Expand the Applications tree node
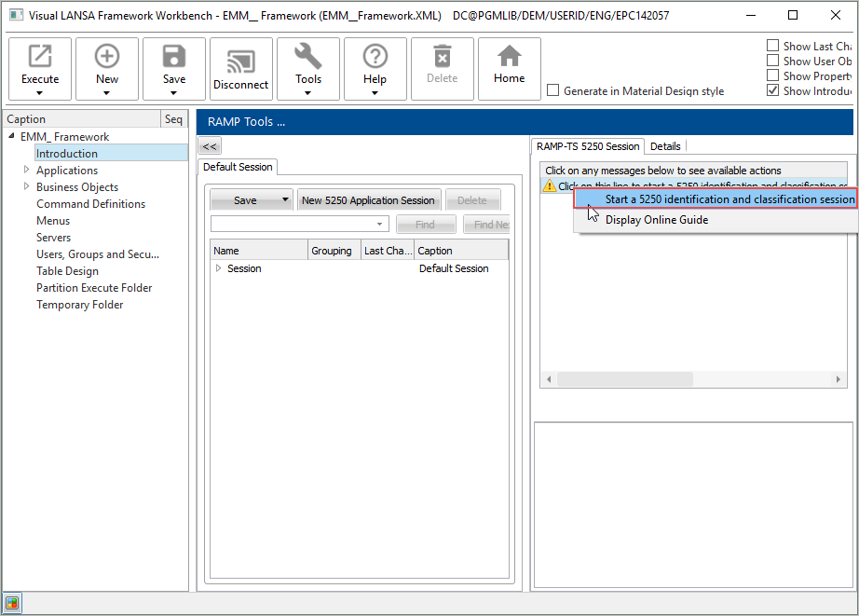The width and height of the screenshot is (859, 616). tap(27, 171)
